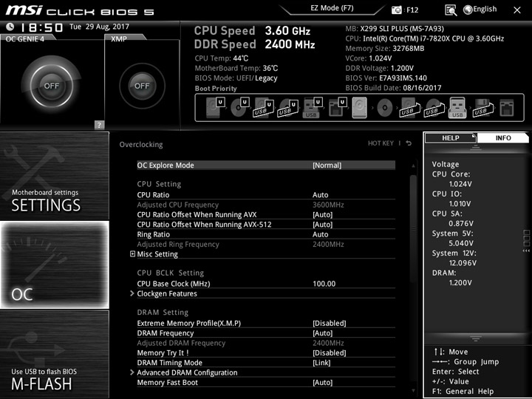Open Extreme Memory Profile(X.M.P) [Disabled] option
The image size is (532, 399).
pos(266,323)
